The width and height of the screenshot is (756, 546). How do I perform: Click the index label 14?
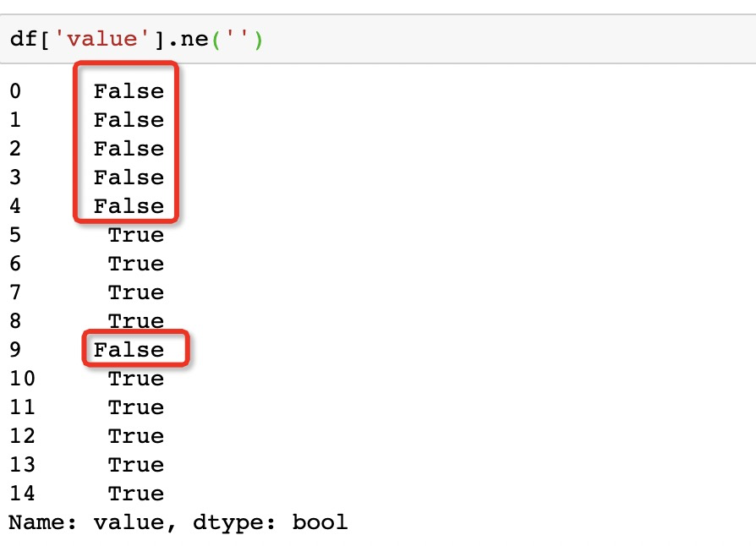[x=22, y=494]
